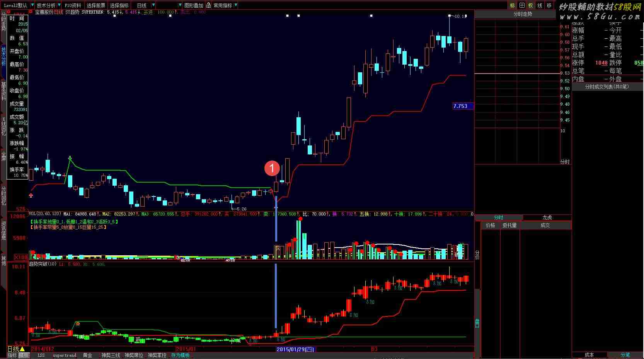This screenshot has height=359, width=644.
Task: Open the F10资料 menu
Action: click(x=73, y=5)
